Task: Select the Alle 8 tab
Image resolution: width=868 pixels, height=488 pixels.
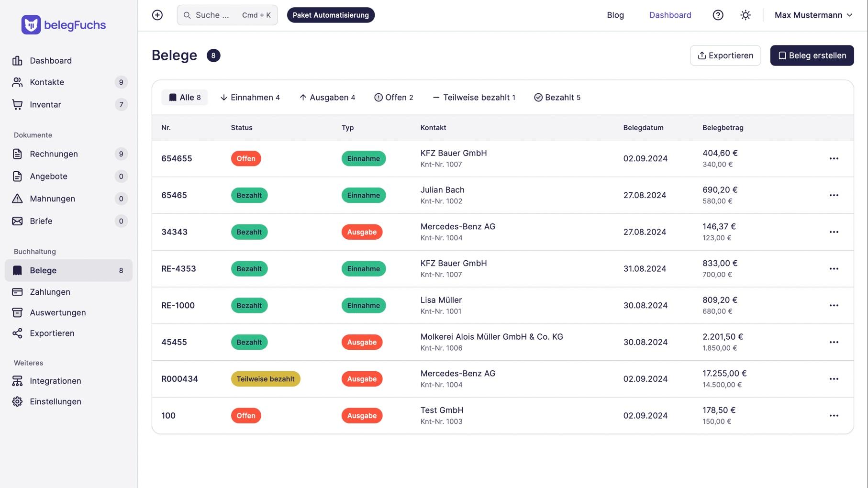Action: pos(185,98)
